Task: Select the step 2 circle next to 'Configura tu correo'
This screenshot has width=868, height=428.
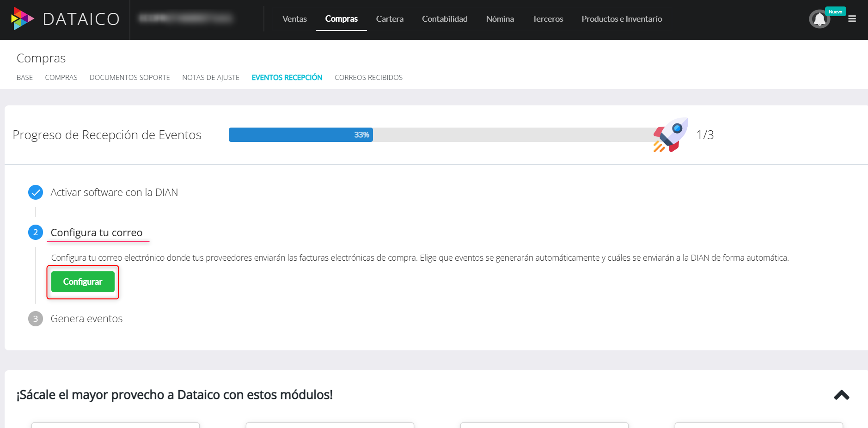Action: coord(36,232)
